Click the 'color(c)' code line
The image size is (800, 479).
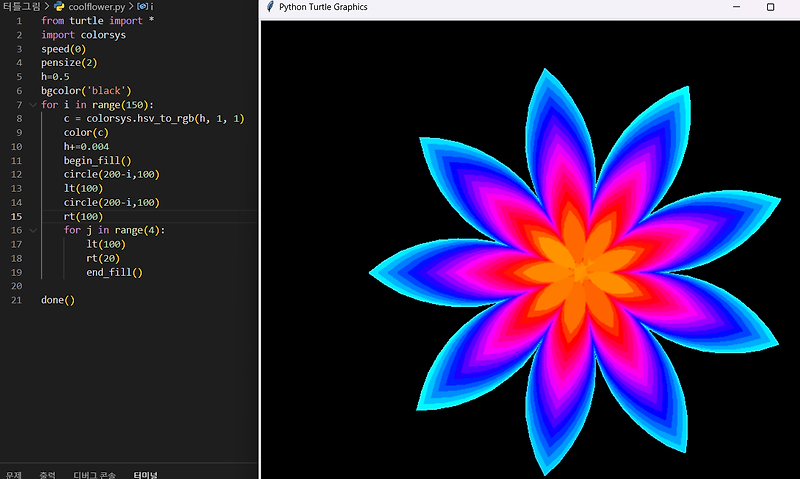pyautogui.click(x=86, y=133)
